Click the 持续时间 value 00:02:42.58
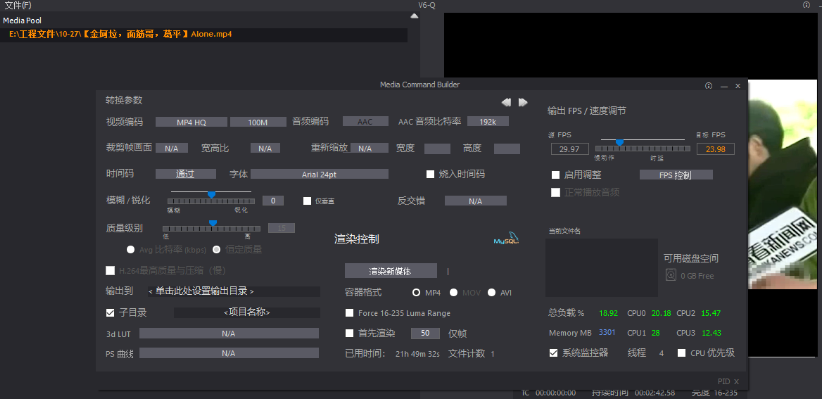This screenshot has width=822, height=399. (x=655, y=393)
